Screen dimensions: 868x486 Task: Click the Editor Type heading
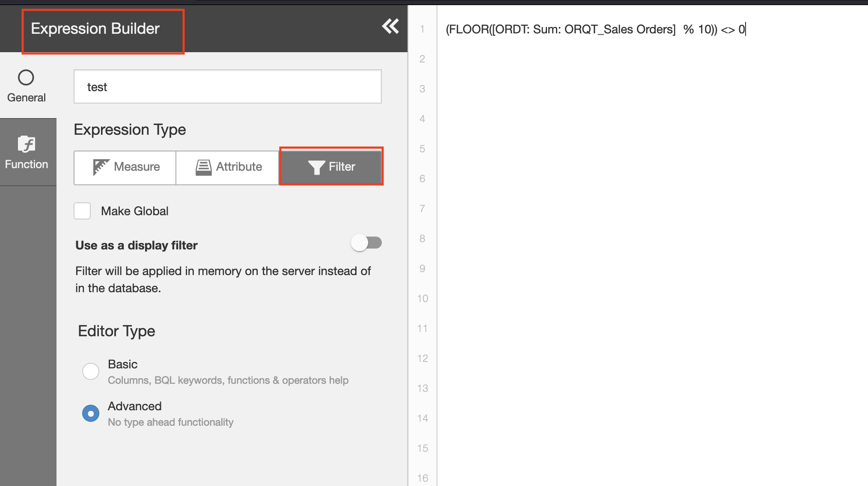[116, 331]
